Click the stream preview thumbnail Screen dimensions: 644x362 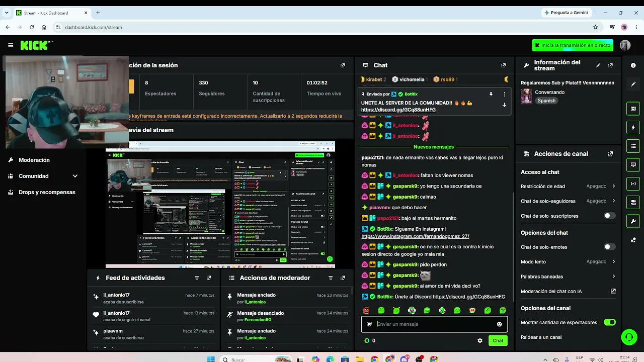coord(220,205)
